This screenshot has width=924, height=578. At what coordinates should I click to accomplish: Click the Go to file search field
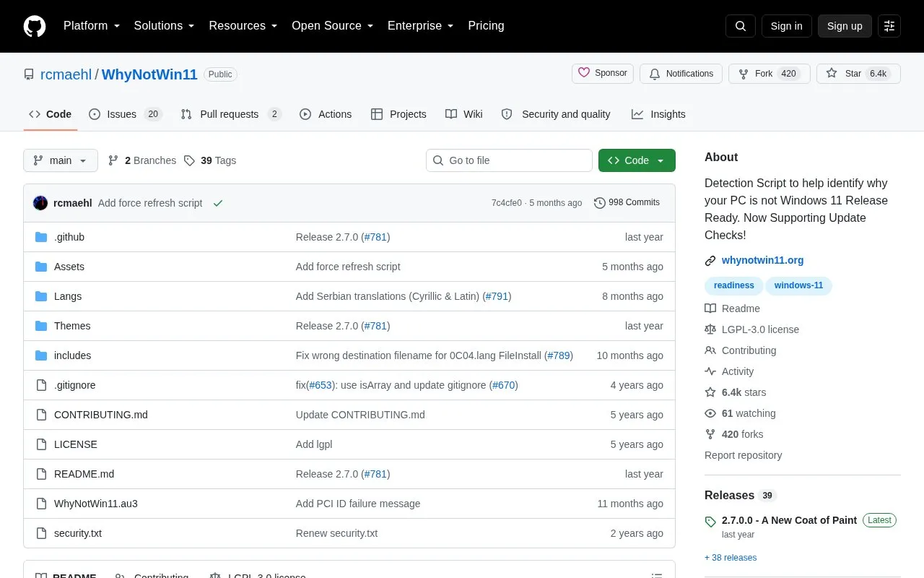click(509, 160)
